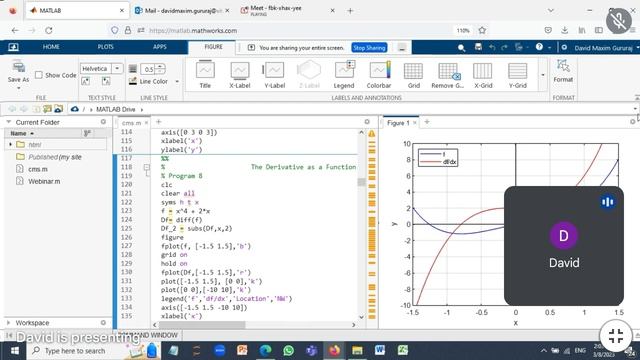Viewport: 640px width, 360px height.
Task: Open a new browser tab
Action: pyautogui.click(x=350, y=11)
